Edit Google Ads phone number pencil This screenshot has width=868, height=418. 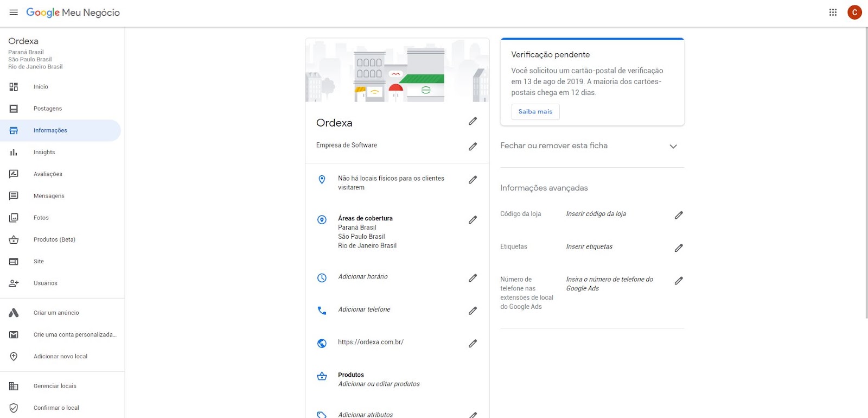[x=679, y=281]
